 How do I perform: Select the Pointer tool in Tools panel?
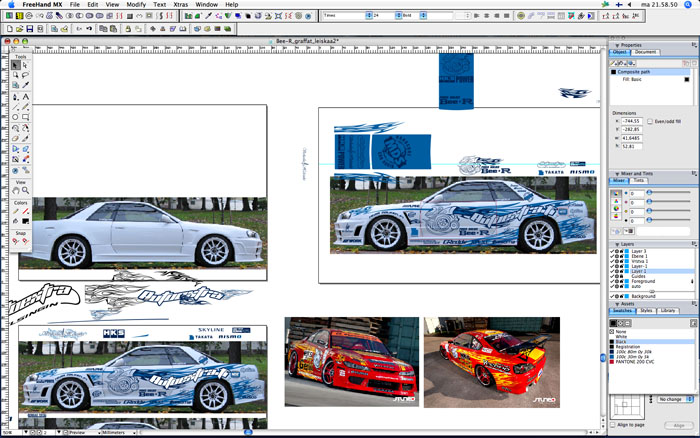pos(16,65)
